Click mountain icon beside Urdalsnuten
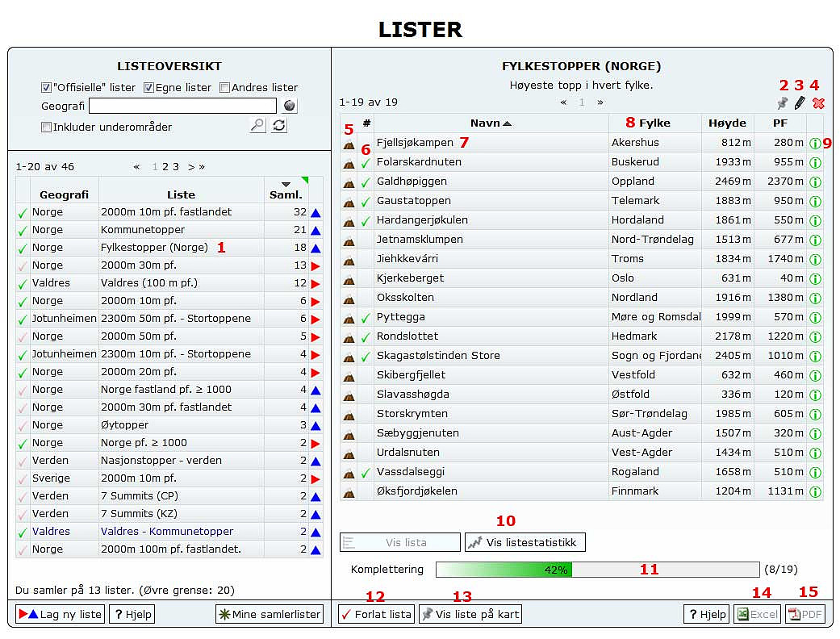This screenshot has width=840, height=639. tap(349, 453)
